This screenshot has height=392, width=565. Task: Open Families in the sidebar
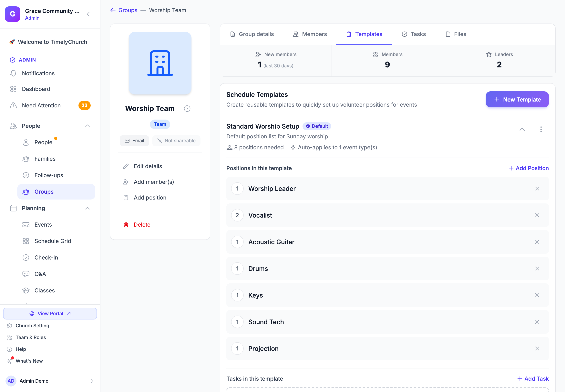click(56, 159)
